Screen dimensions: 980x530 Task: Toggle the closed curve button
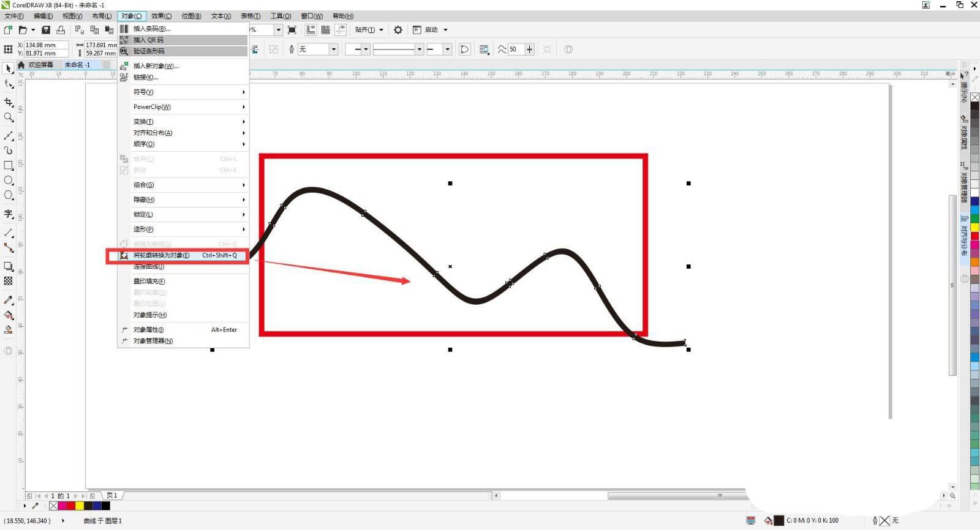465,50
